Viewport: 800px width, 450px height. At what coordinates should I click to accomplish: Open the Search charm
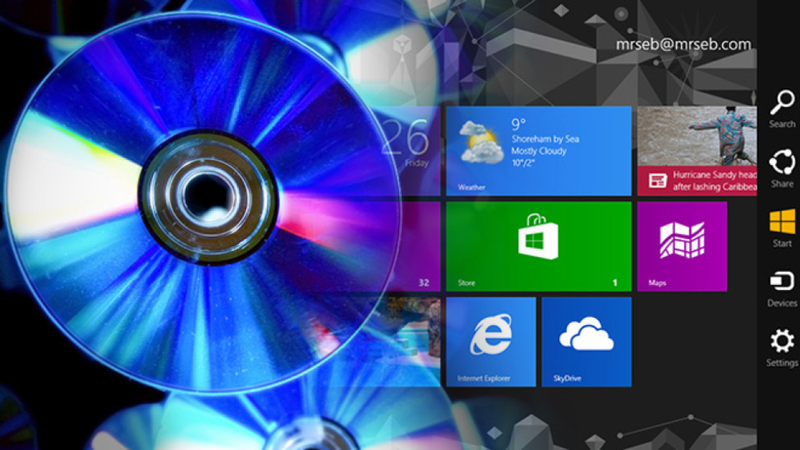[x=782, y=108]
